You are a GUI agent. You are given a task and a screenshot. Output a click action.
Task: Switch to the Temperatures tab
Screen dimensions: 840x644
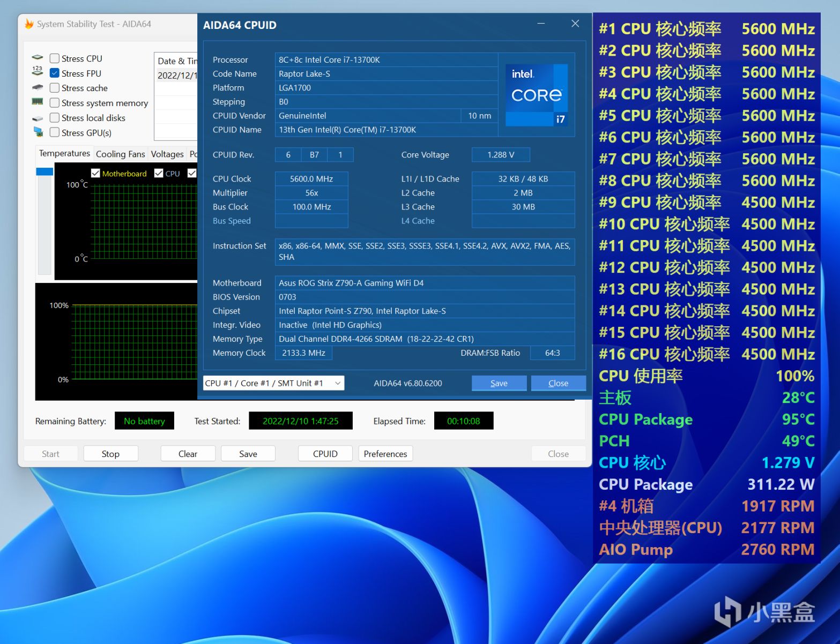(x=64, y=153)
